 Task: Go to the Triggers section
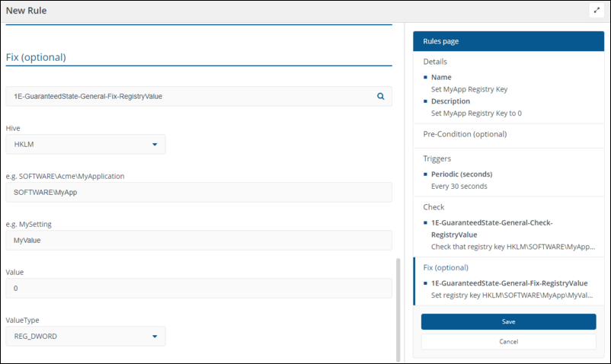(x=437, y=159)
